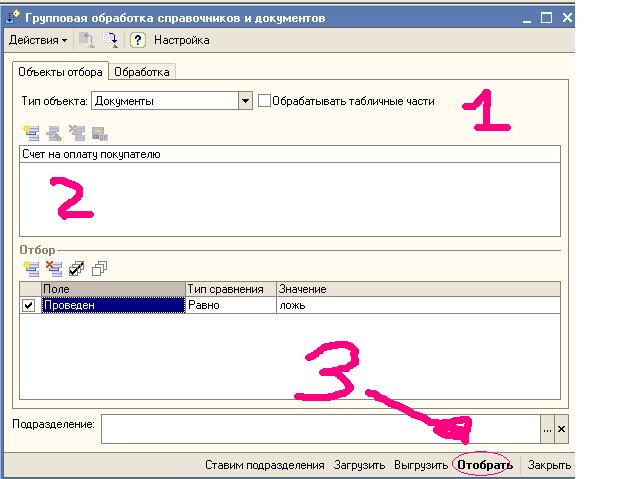Switch to the Обработка tab
The width and height of the screenshot is (640, 479).
142,72
